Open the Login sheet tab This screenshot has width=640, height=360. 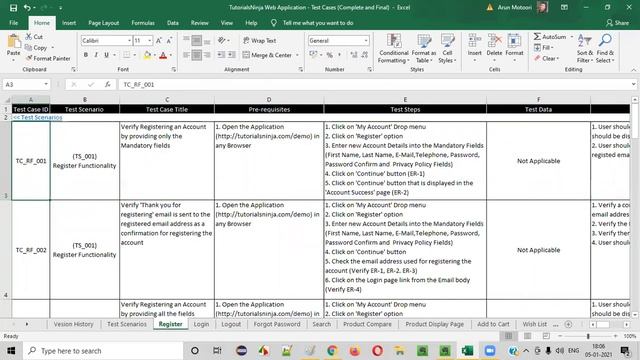[x=201, y=324]
